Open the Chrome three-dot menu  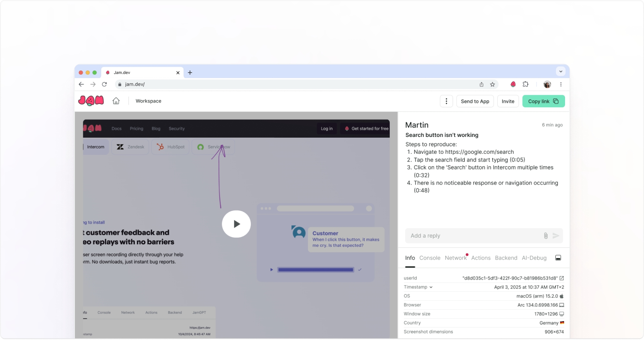pos(561,84)
